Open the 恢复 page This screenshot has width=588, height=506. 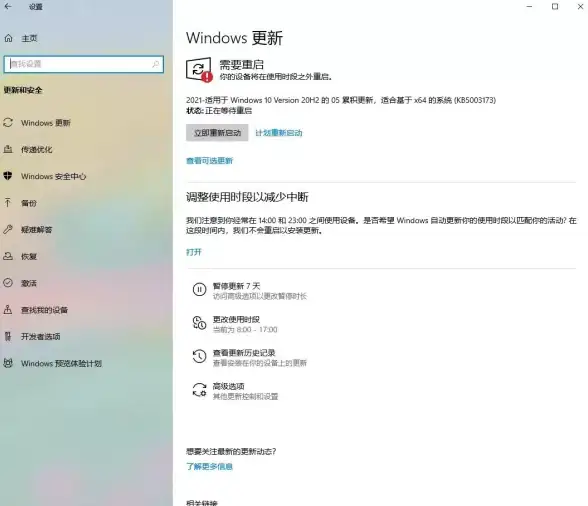[x=28, y=257]
